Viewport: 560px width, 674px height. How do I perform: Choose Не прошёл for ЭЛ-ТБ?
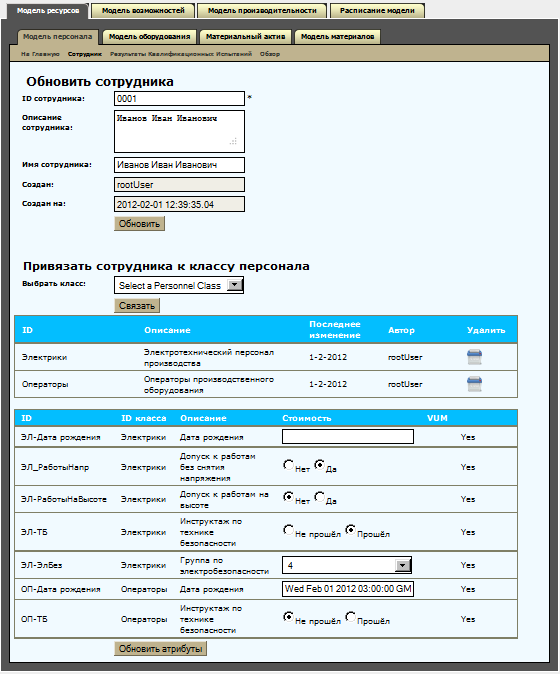tap(288, 530)
